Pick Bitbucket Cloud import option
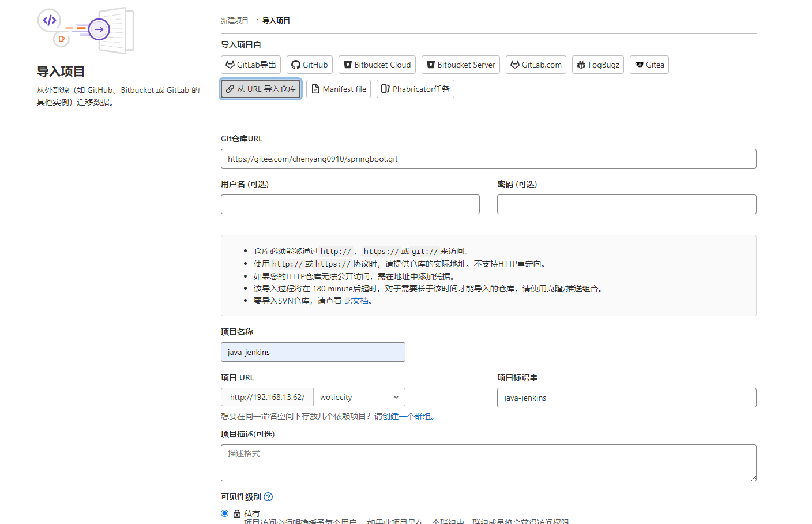The image size is (812, 524). (377, 65)
